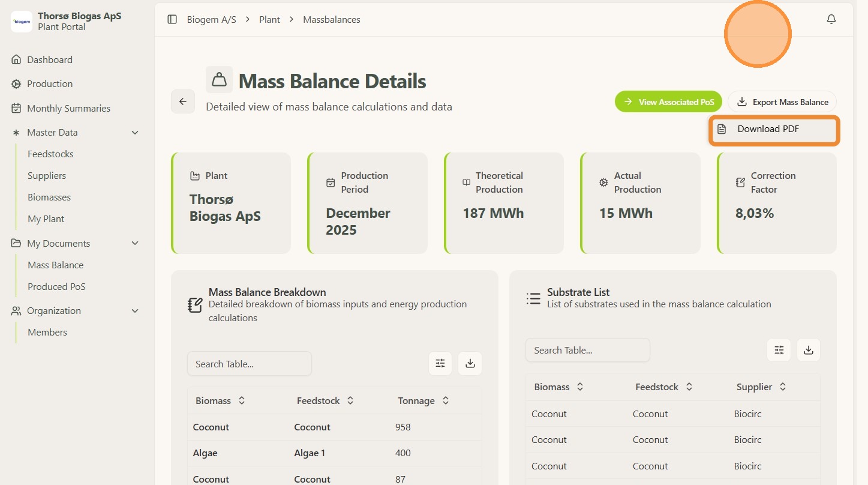Image resolution: width=868 pixels, height=485 pixels.
Task: Focus the Substrate List search field
Action: tap(587, 350)
